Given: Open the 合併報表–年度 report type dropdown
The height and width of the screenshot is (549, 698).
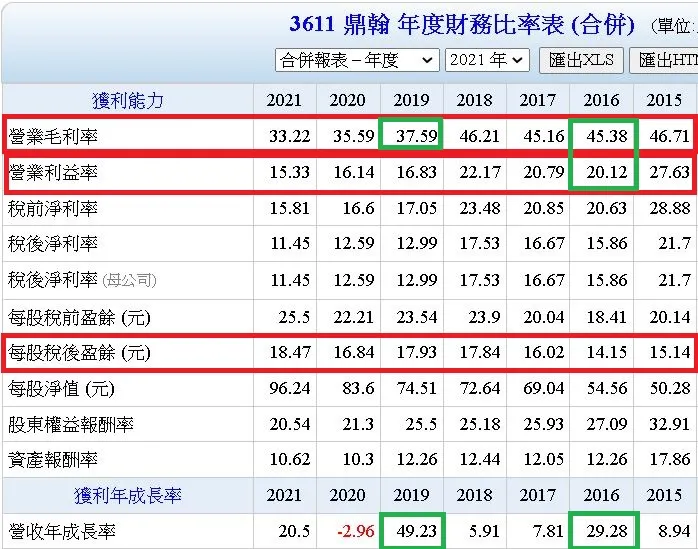Looking at the screenshot, I should [357, 60].
